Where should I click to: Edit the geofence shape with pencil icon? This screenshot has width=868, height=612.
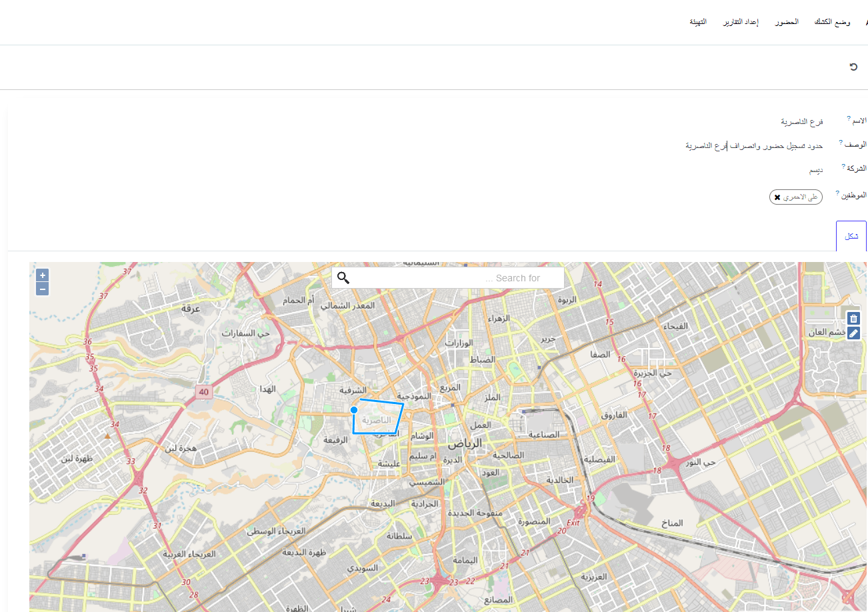click(853, 333)
